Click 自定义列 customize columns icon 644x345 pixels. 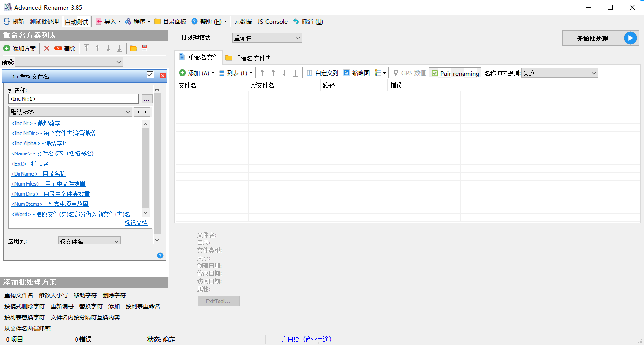(x=310, y=73)
